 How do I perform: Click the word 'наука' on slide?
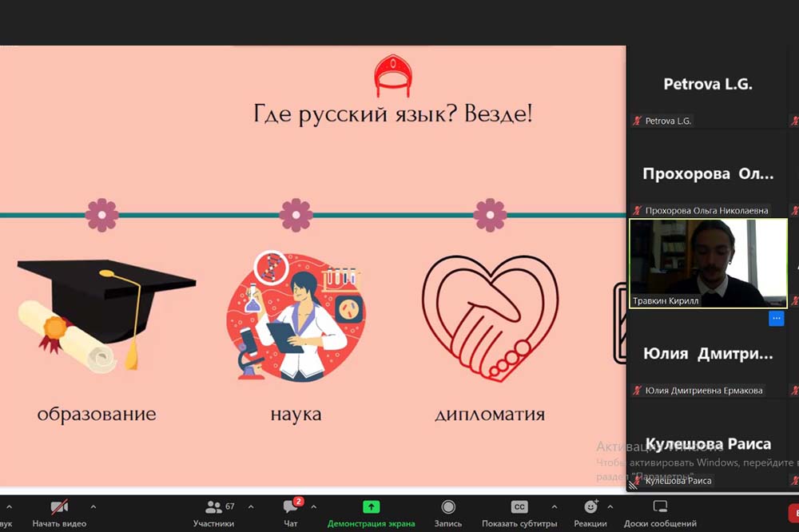click(296, 415)
